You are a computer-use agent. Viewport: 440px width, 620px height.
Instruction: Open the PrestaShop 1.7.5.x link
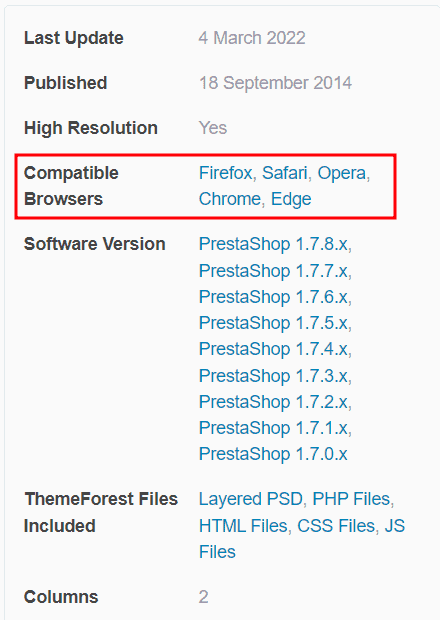pyautogui.click(x=274, y=323)
